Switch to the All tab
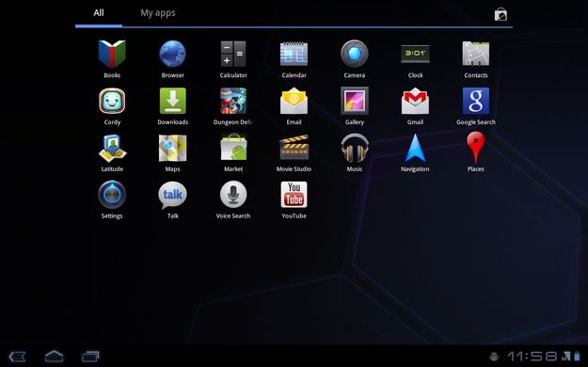Viewport: 588px width, 367px height. pyautogui.click(x=99, y=13)
